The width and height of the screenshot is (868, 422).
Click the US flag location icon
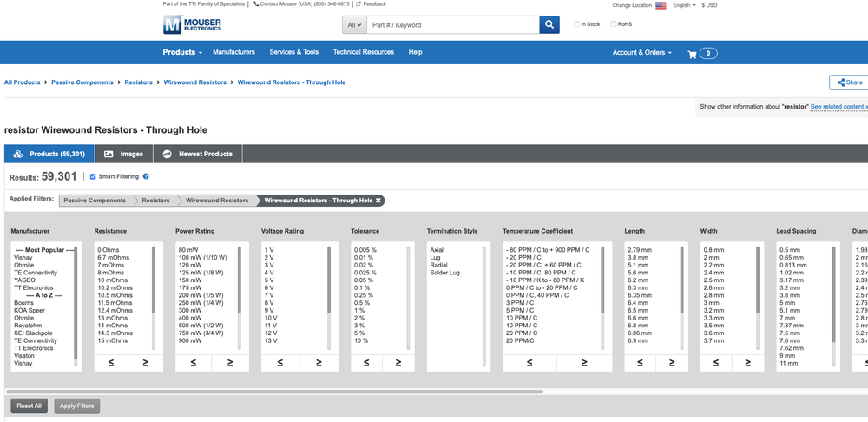[x=661, y=5]
